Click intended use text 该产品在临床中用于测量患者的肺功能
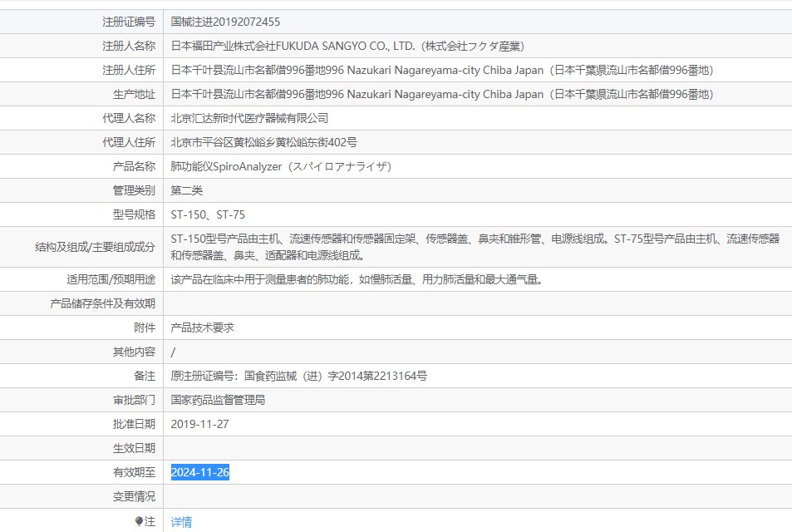 tap(357, 279)
